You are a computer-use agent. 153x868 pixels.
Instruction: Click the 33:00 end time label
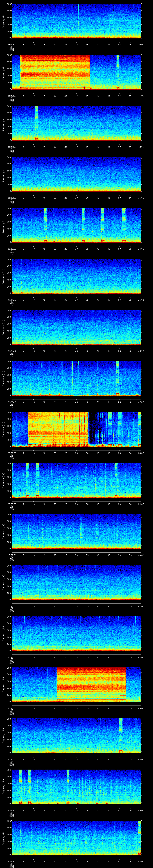[x=141, y=198]
